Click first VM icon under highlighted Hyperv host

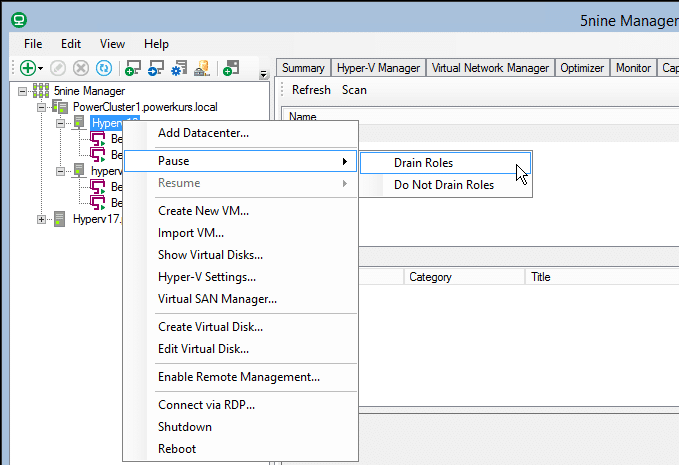click(x=98, y=139)
